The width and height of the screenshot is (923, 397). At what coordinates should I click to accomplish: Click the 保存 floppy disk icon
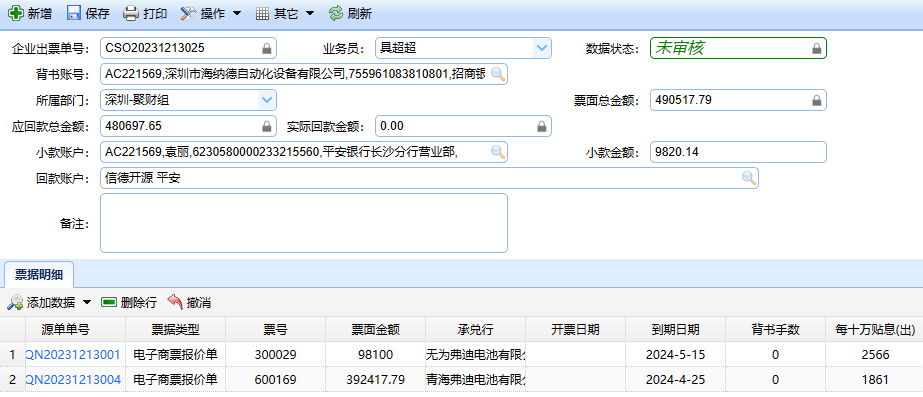tap(74, 14)
